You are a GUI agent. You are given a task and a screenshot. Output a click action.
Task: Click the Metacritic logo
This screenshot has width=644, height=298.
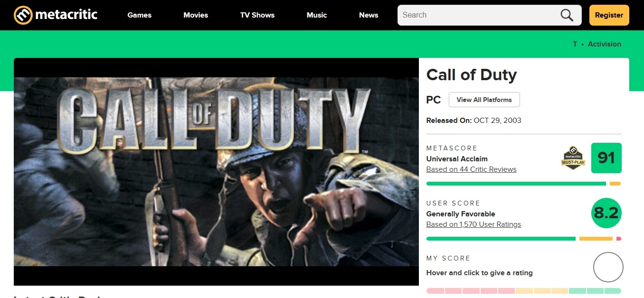[55, 15]
